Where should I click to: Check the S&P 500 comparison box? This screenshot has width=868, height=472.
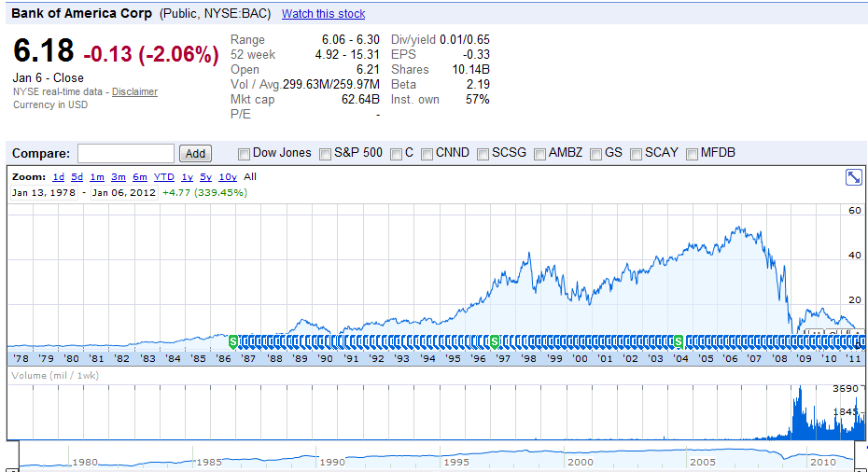pos(326,154)
